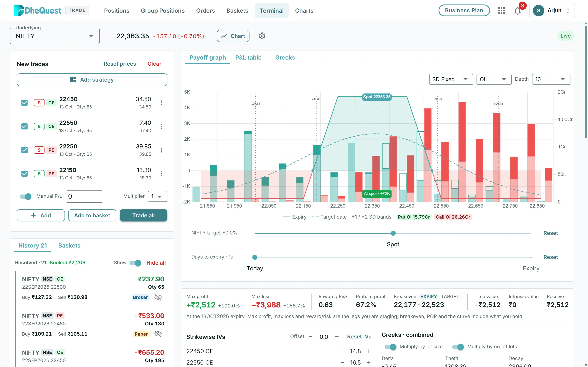The height and width of the screenshot is (367, 588).
Task: Hide the Broker NIFTY CE trade entry
Action: 158,297
